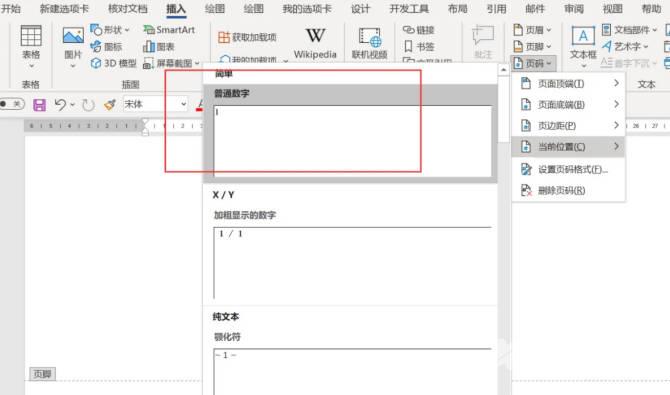
Task: Insert 艺术字 WordArt
Action: coord(625,46)
